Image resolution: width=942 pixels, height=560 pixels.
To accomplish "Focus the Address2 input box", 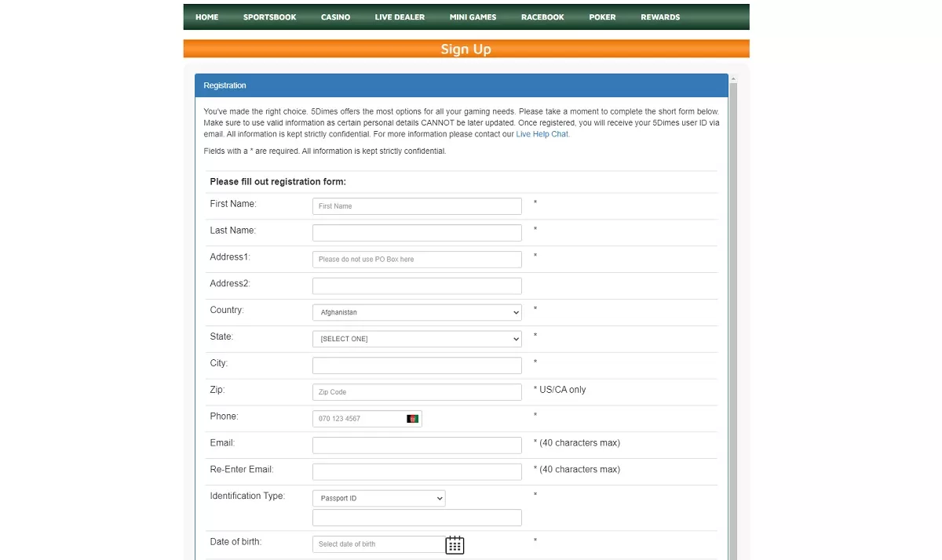I will (x=417, y=286).
